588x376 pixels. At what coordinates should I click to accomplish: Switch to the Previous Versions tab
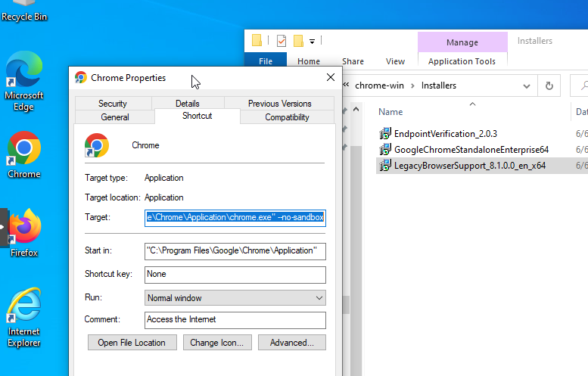(280, 104)
